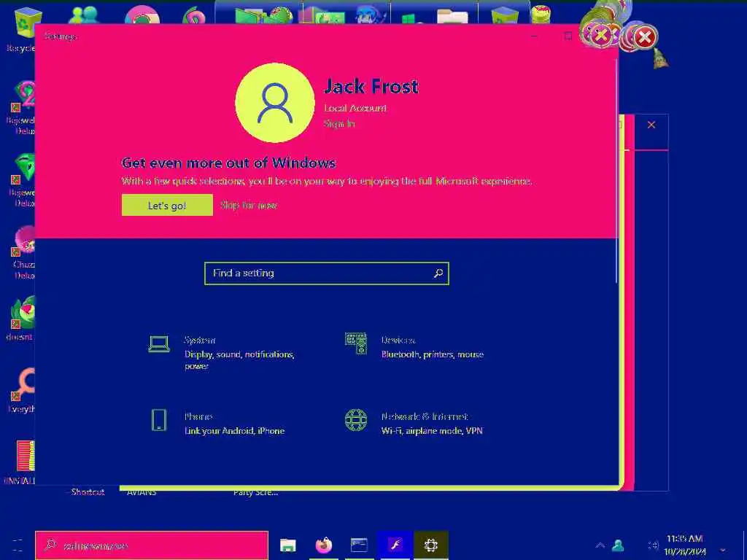Open Wi-Fi, airplane mode, VPN description
Screen dimensions: 747x560
click(432, 430)
